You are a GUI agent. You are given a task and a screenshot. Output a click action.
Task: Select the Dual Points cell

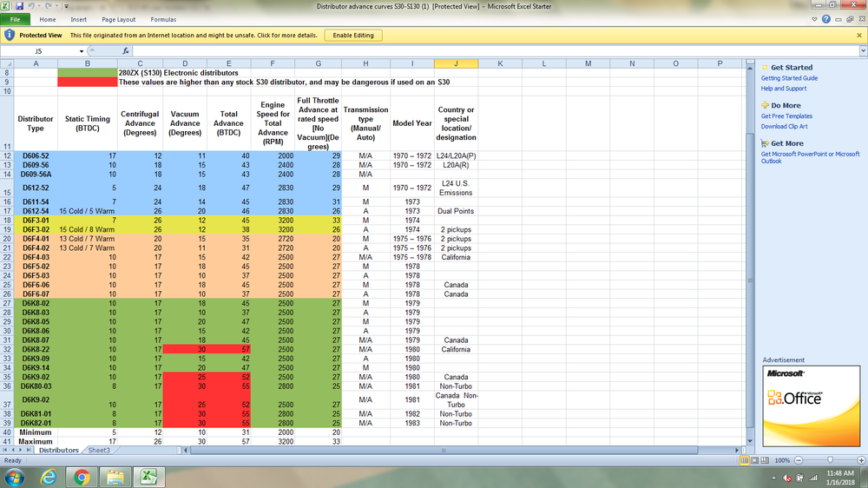[457, 211]
